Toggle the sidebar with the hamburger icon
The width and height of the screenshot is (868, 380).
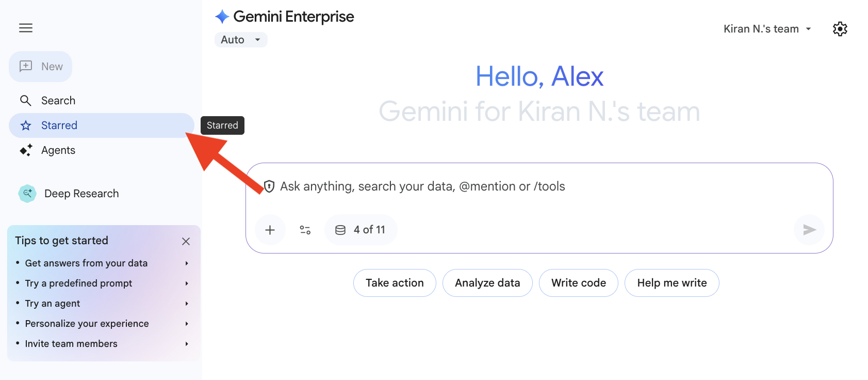tap(26, 28)
